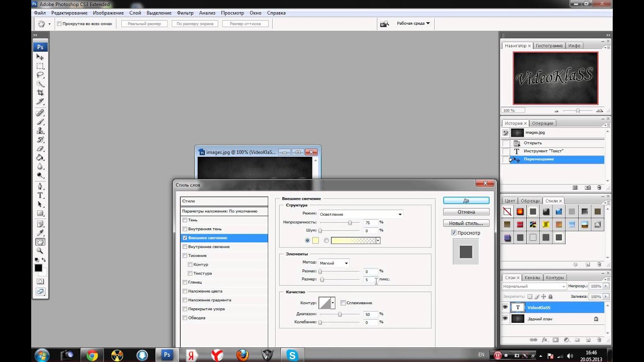Open the Режим blend mode dropdown
The height and width of the screenshot is (362, 644).
pyautogui.click(x=361, y=214)
